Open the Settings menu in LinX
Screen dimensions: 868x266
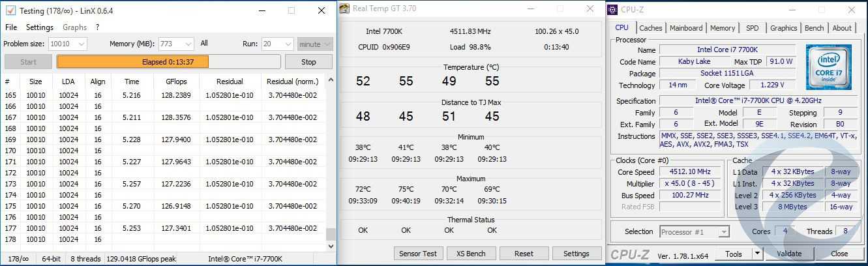click(40, 27)
